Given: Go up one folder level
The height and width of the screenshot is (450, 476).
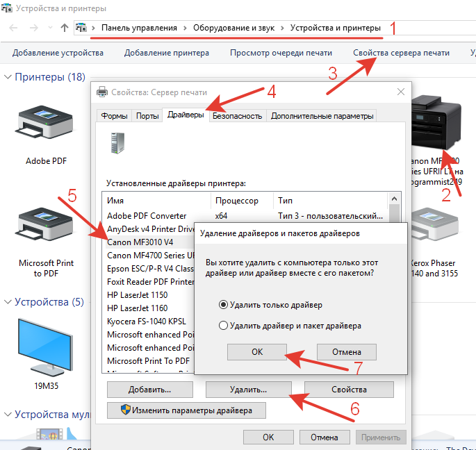Looking at the screenshot, I should coord(64,28).
